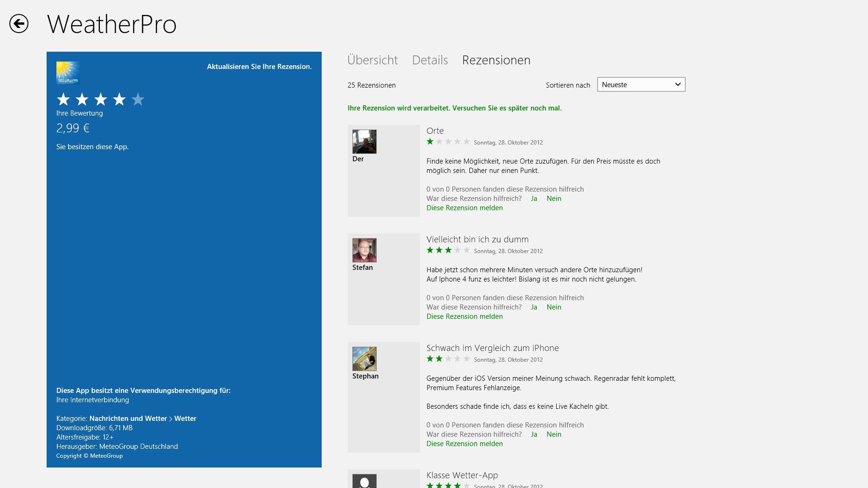
Task: Mark the Orte review helpful with Ja
Action: 534,199
